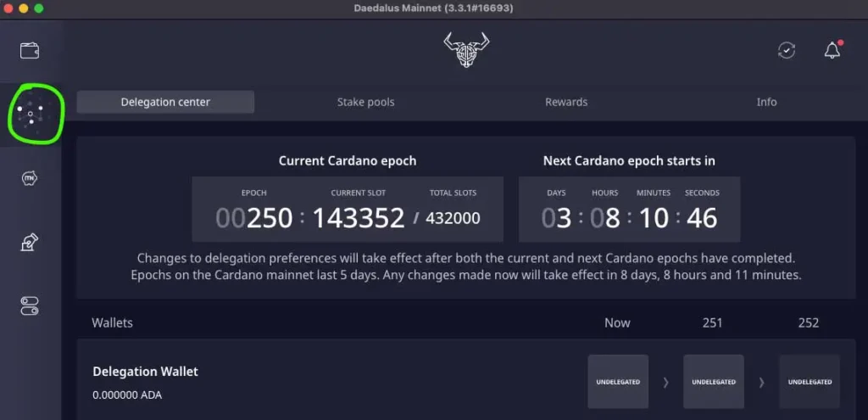Screen dimensions: 868x420
Task: Click the countdown minutes value 10
Action: pos(654,218)
